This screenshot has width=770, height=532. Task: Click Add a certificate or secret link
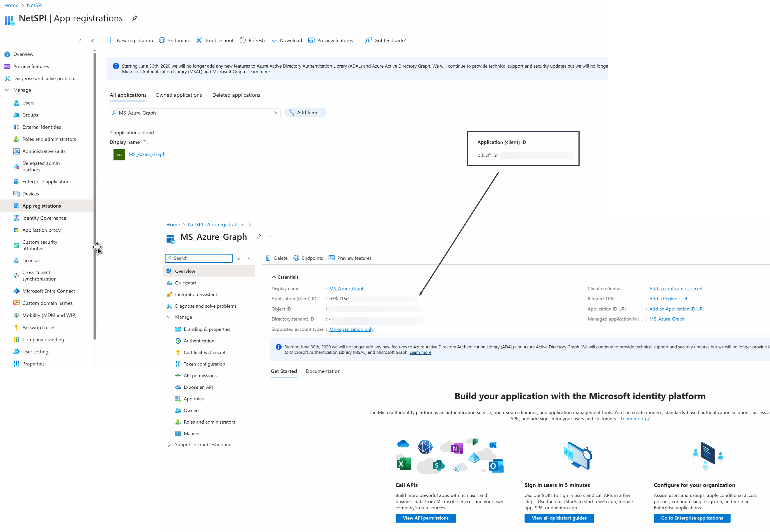pyautogui.click(x=675, y=289)
